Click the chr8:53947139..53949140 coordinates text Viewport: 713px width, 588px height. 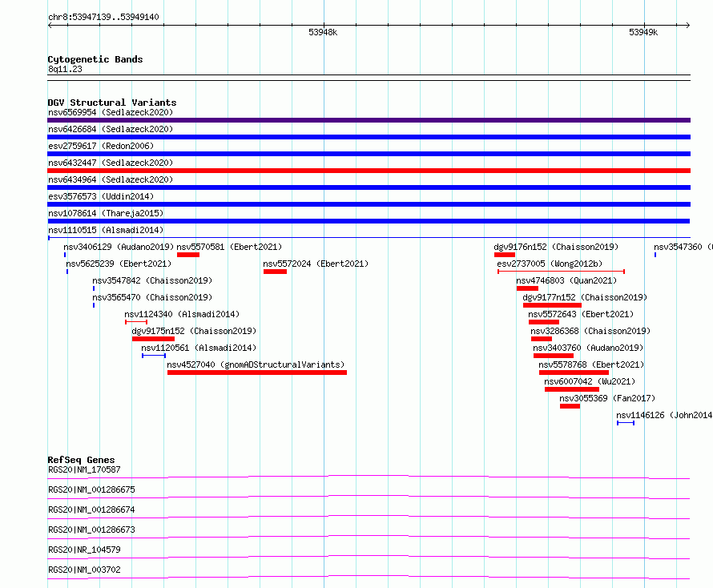point(103,18)
